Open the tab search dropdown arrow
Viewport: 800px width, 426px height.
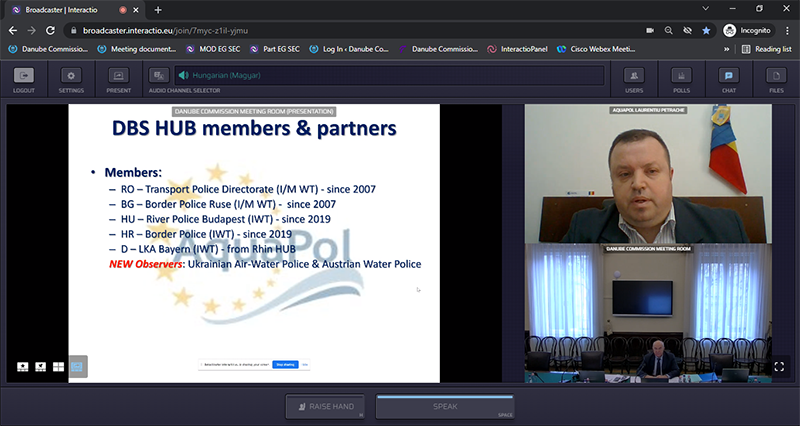(706, 8)
